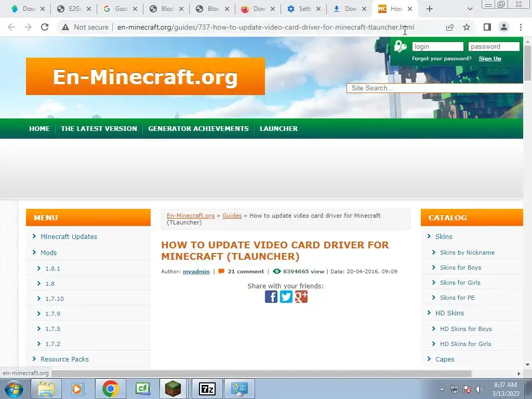This screenshot has width=532, height=399.
Task: Open 7-Zip from the taskbar
Action: click(207, 389)
